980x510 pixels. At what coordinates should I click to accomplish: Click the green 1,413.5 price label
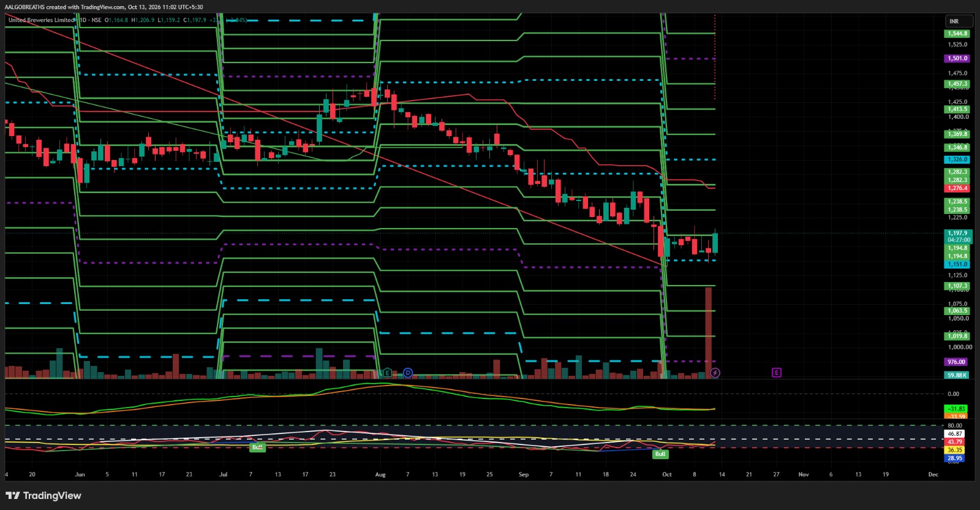[x=957, y=109]
